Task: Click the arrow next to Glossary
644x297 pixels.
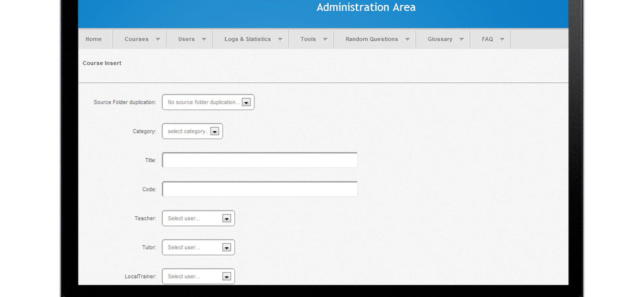Action: click(x=462, y=39)
